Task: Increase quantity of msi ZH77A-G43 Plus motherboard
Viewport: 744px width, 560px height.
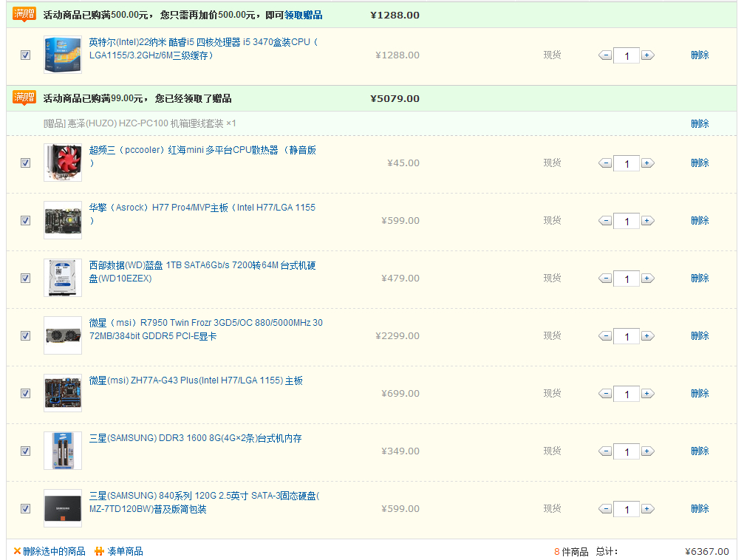Action: pos(648,394)
